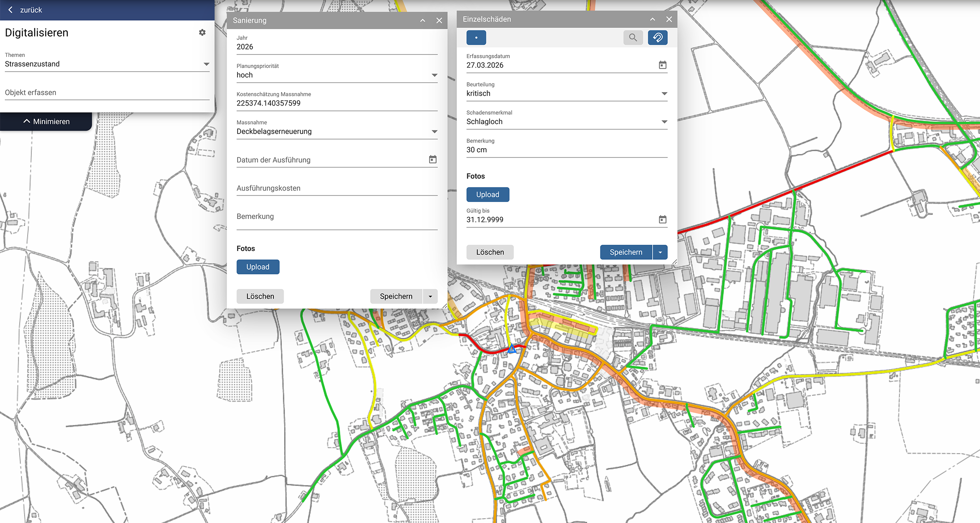
Task: Click Löschen in the Einzelschäden panel
Action: 490,252
